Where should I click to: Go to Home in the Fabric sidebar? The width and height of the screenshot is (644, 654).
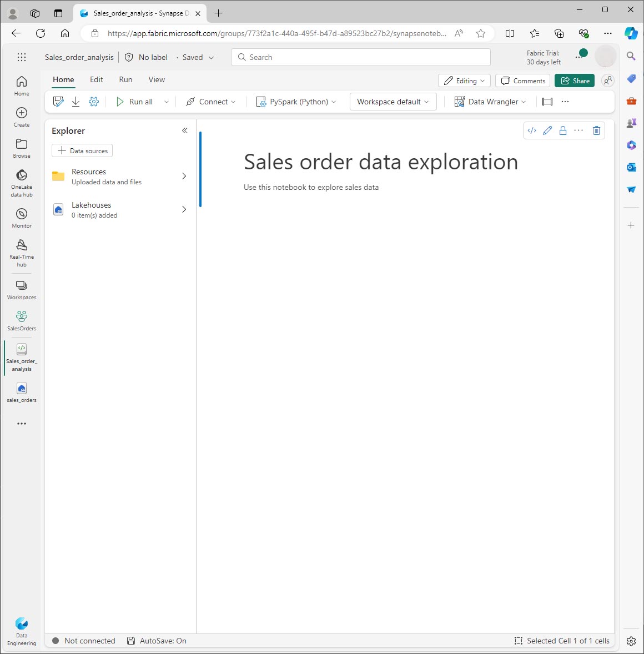click(x=22, y=86)
